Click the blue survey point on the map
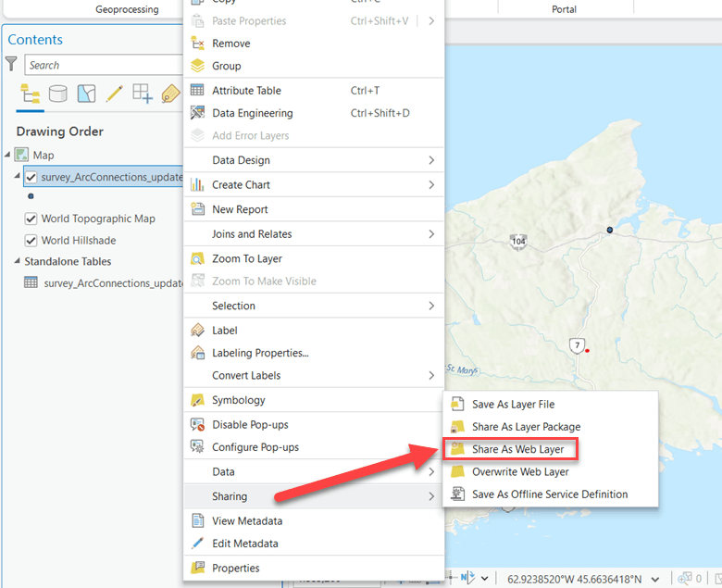Viewport: 722px width, 588px height. (610, 230)
